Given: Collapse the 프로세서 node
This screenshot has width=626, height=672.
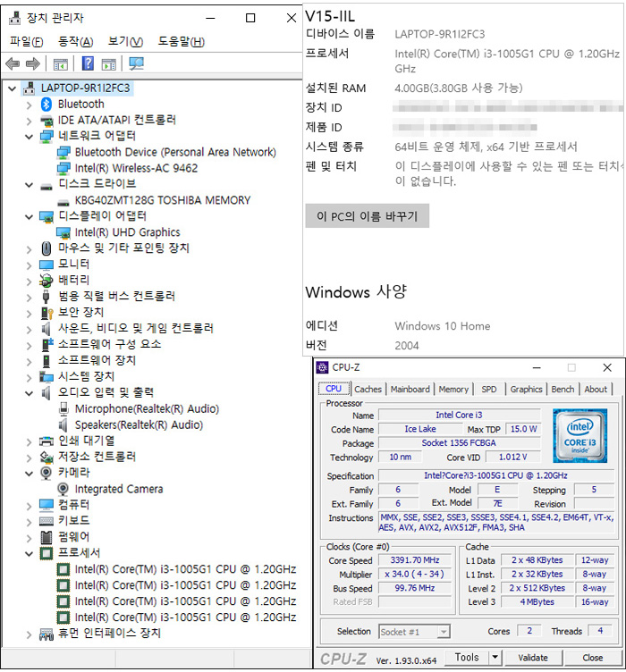Looking at the screenshot, I should 29,554.
